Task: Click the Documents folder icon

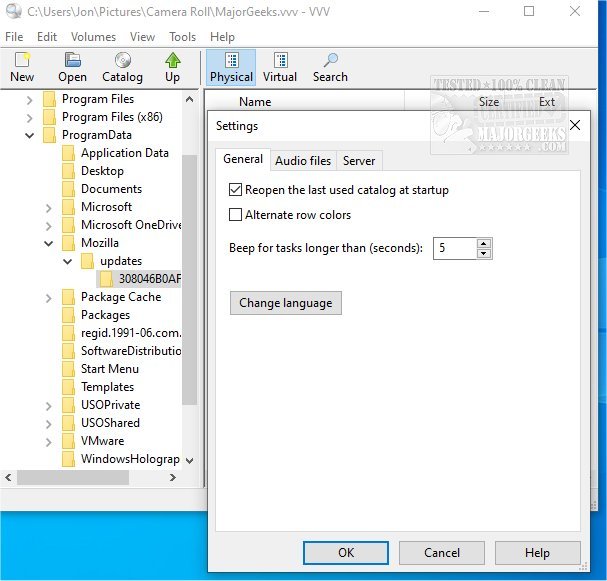Action: click(x=69, y=189)
